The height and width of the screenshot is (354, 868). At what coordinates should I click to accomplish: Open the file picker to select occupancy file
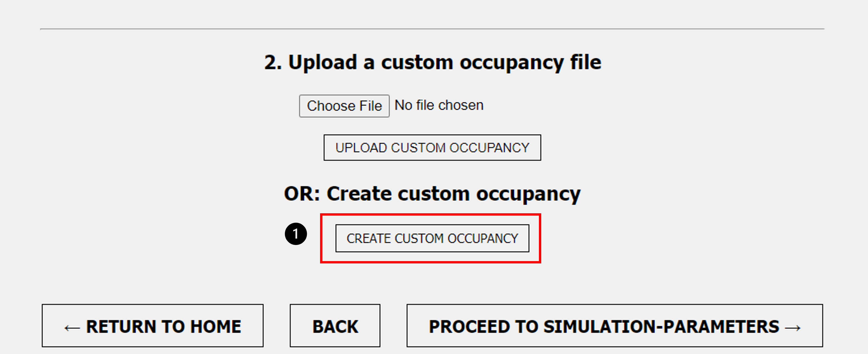(x=344, y=105)
